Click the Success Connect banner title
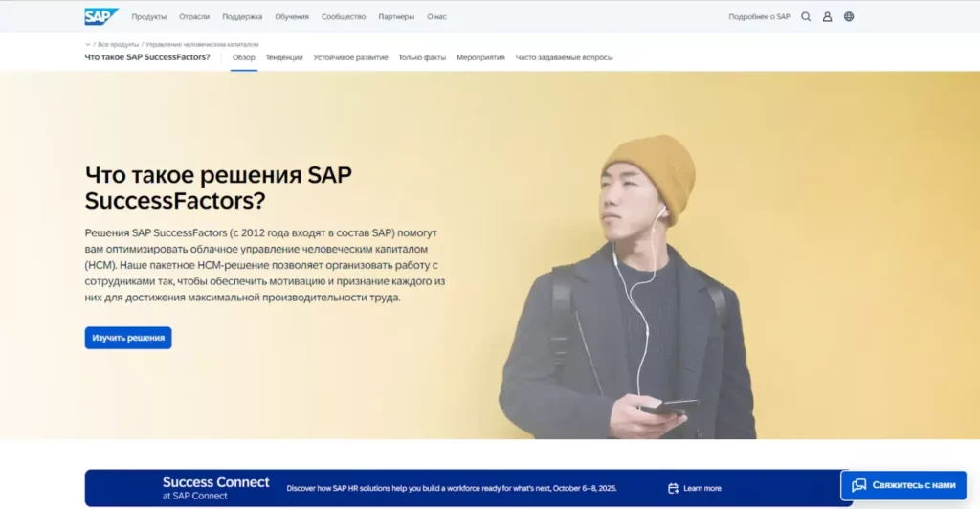This screenshot has width=980, height=509. (x=215, y=482)
